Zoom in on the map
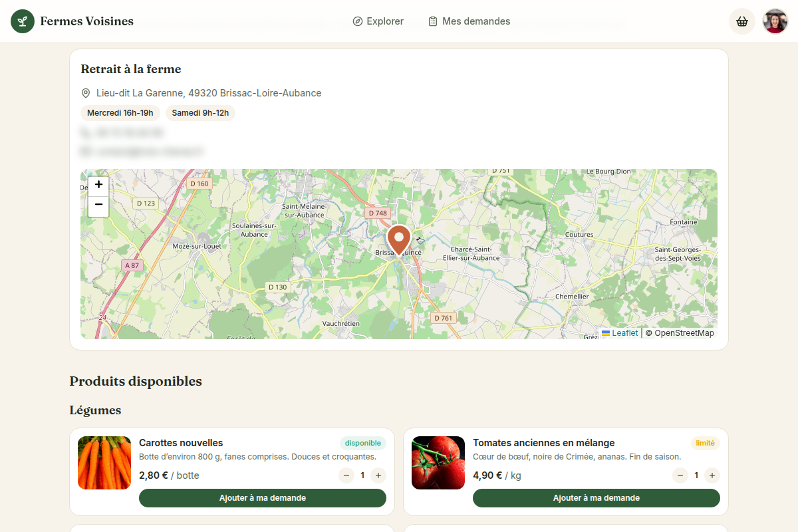 (x=98, y=185)
